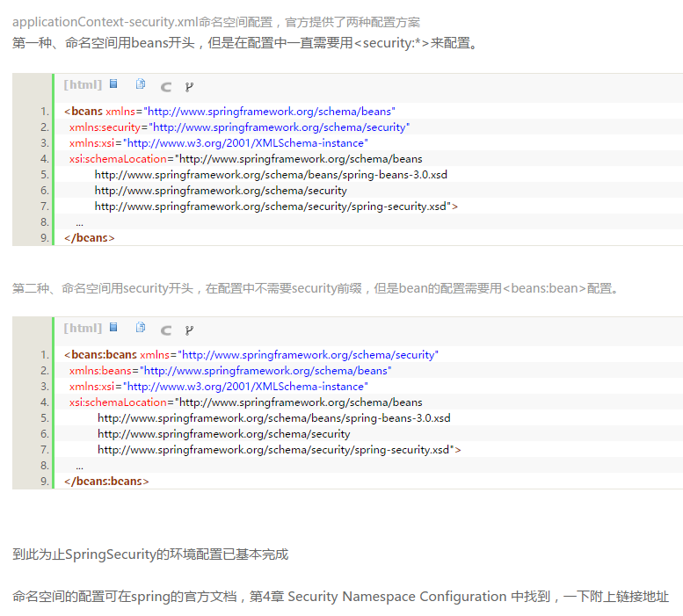This screenshot has height=616, width=683.
Task: Click the sentence '到此为止SpringSecurity的环境配置已基本完成'
Action: point(150,554)
